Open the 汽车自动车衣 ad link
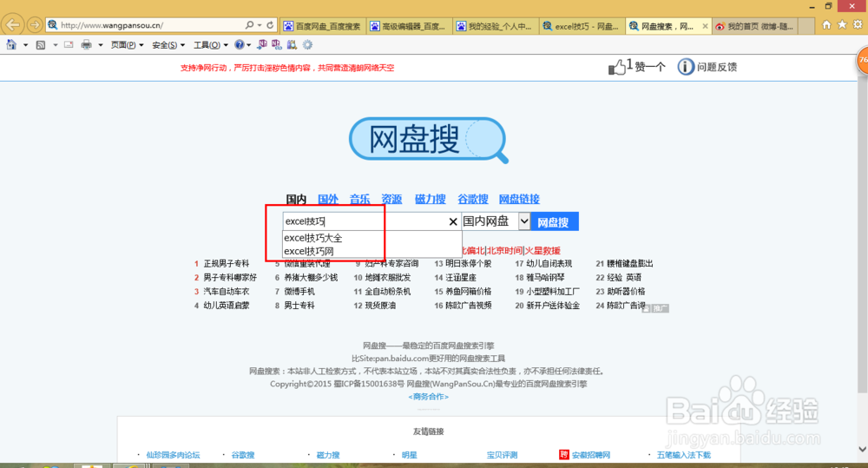This screenshot has width=868, height=468. tap(227, 292)
